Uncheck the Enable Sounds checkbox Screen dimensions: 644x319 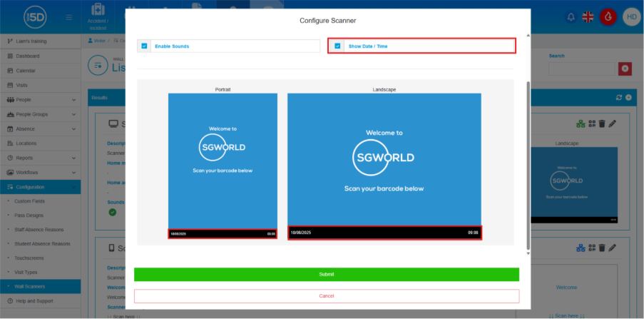tap(144, 46)
